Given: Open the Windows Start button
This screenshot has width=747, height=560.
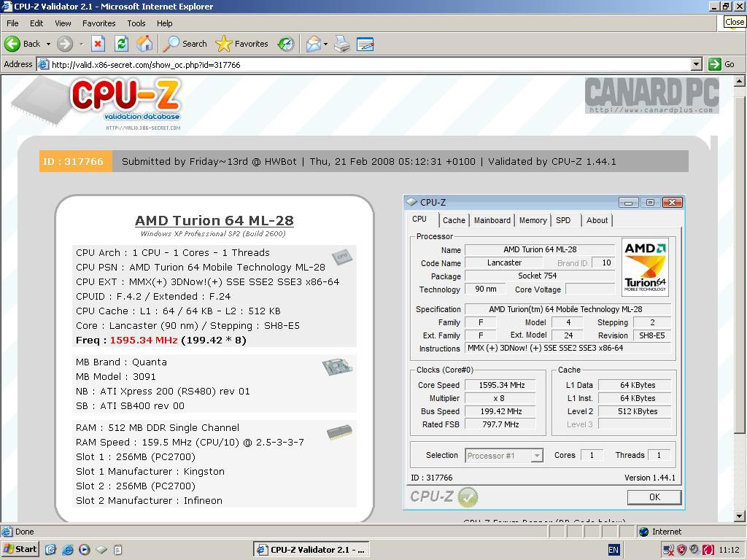Looking at the screenshot, I should (20, 550).
